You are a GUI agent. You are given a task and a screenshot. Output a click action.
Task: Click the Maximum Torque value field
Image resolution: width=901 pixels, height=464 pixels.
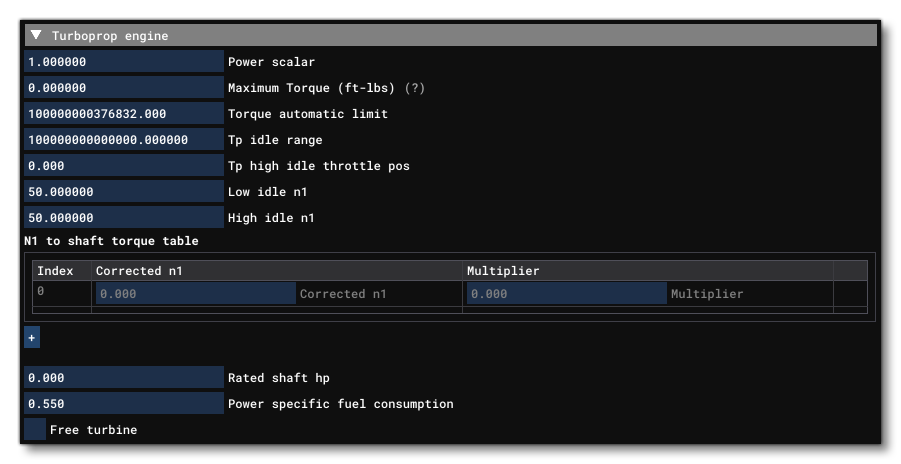(x=124, y=88)
